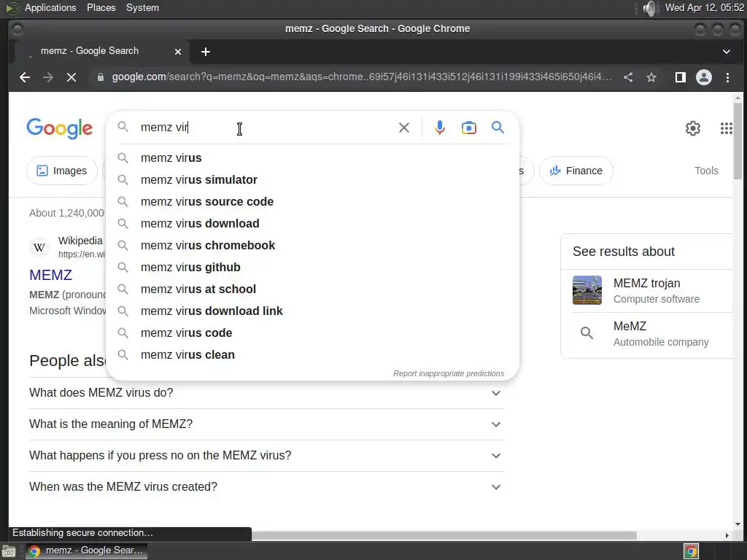Image resolution: width=747 pixels, height=560 pixels.
Task: Select the Finance filter chip
Action: [576, 171]
